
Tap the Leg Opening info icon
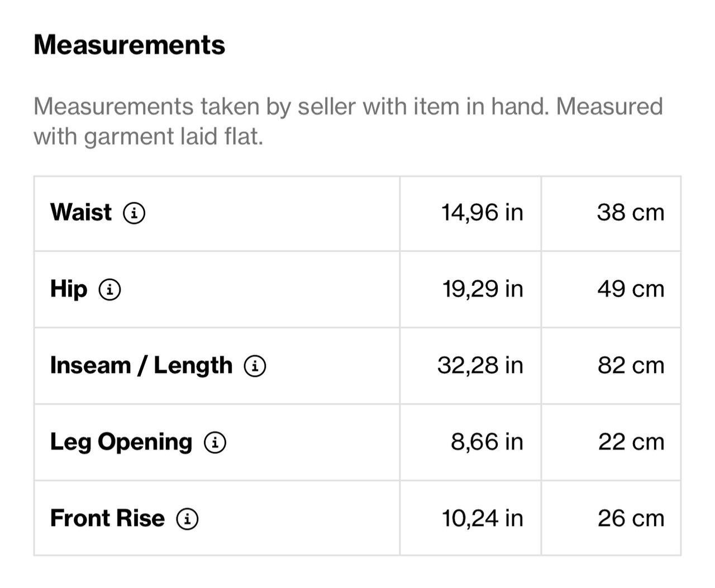[x=215, y=443]
